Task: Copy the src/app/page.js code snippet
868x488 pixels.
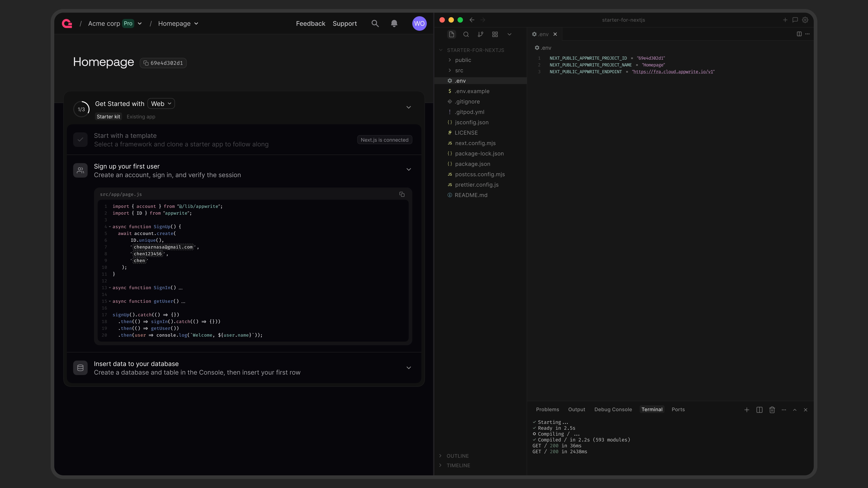Action: pos(402,194)
